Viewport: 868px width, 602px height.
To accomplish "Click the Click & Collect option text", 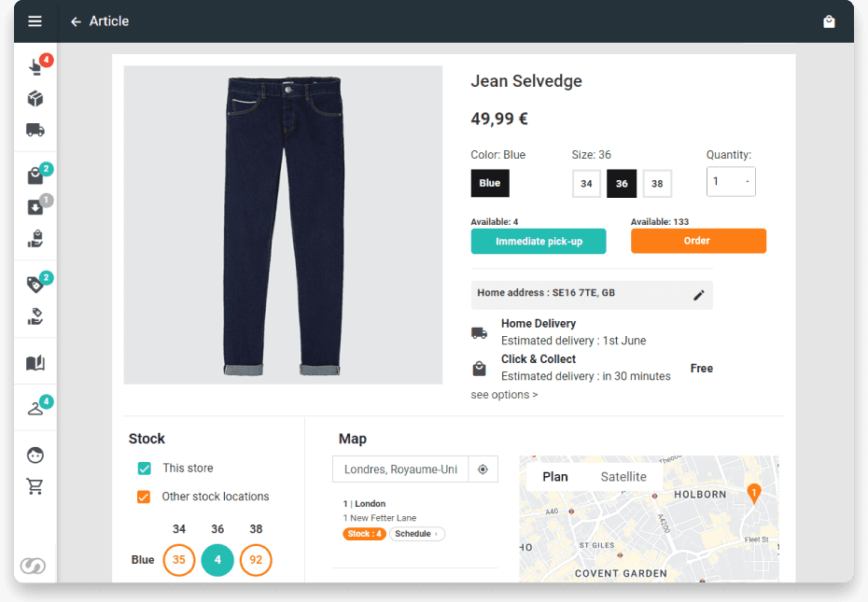I will coord(586,368).
